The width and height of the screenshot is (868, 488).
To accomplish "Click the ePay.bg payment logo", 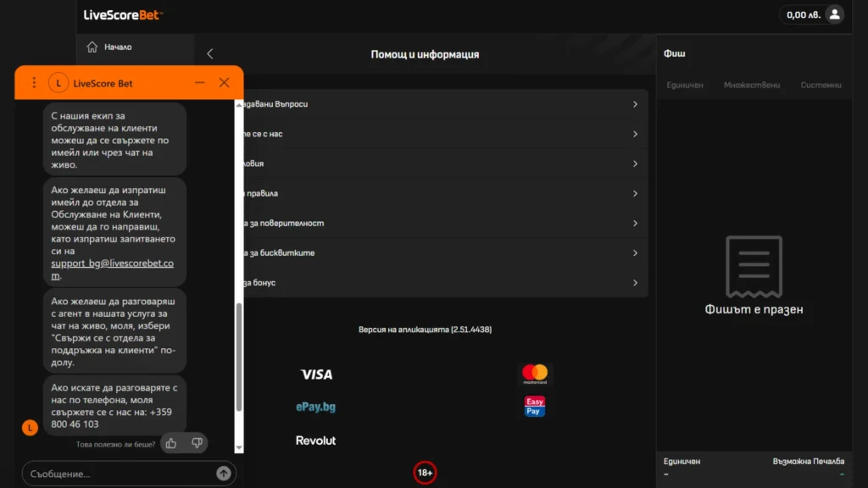I will click(315, 407).
